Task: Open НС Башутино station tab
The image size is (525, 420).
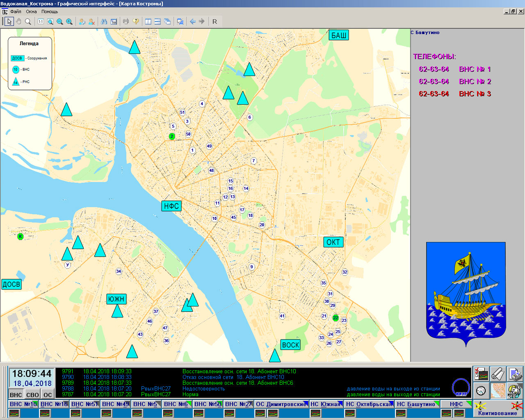Action: pyautogui.click(x=418, y=404)
